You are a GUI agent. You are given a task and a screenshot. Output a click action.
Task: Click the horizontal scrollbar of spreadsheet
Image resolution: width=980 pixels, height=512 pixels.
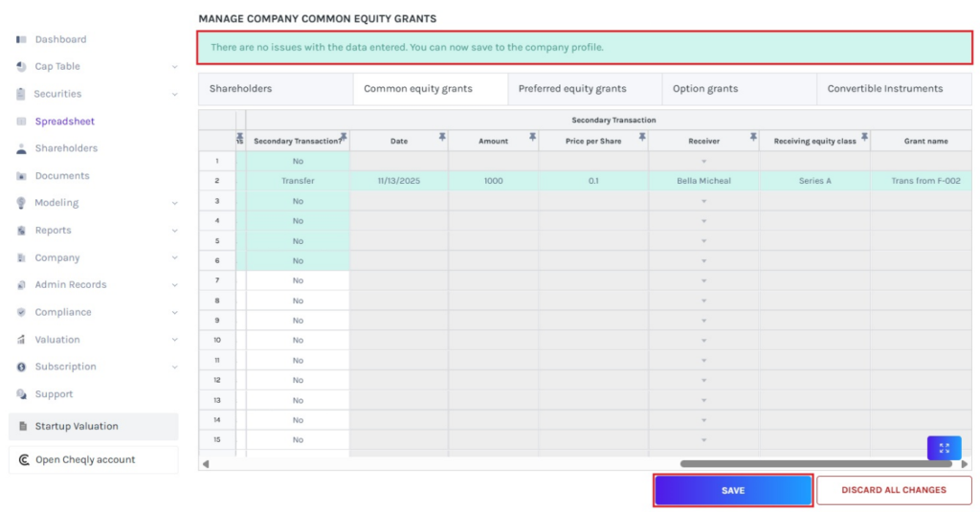(x=815, y=464)
